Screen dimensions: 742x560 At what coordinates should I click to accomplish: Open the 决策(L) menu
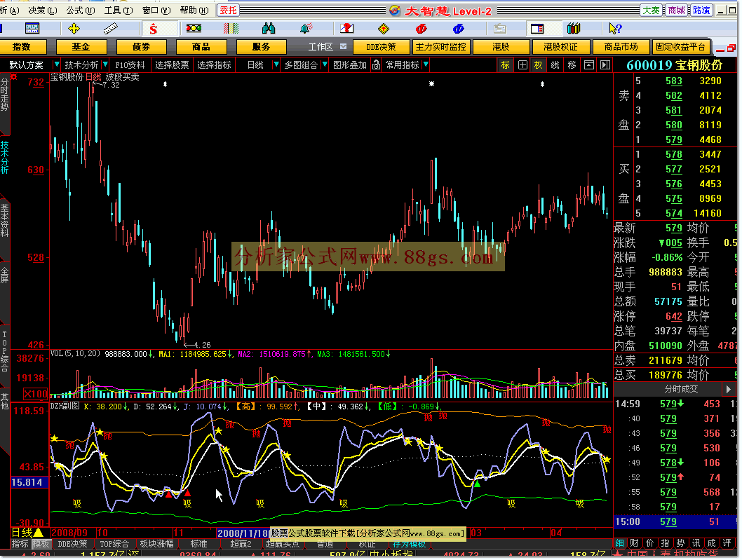(43, 11)
